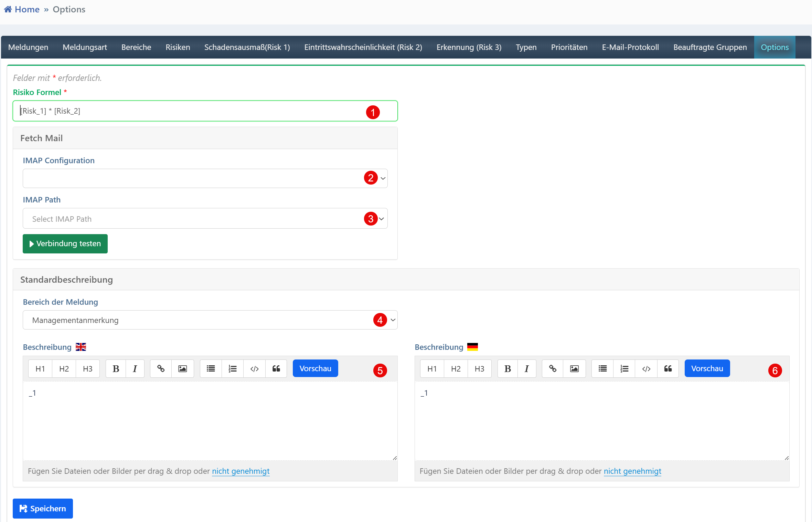Switch to the Risiken tab
This screenshot has width=812, height=522.
coord(178,47)
